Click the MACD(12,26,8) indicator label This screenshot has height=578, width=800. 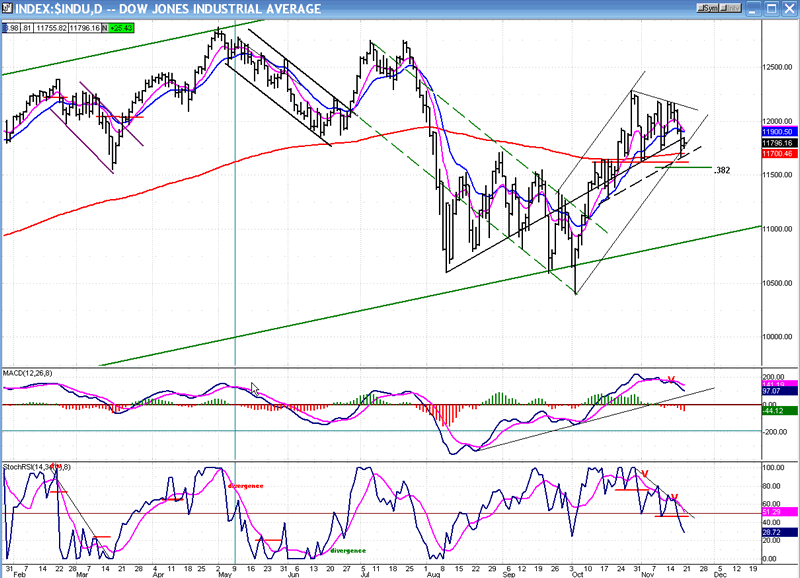coord(26,375)
